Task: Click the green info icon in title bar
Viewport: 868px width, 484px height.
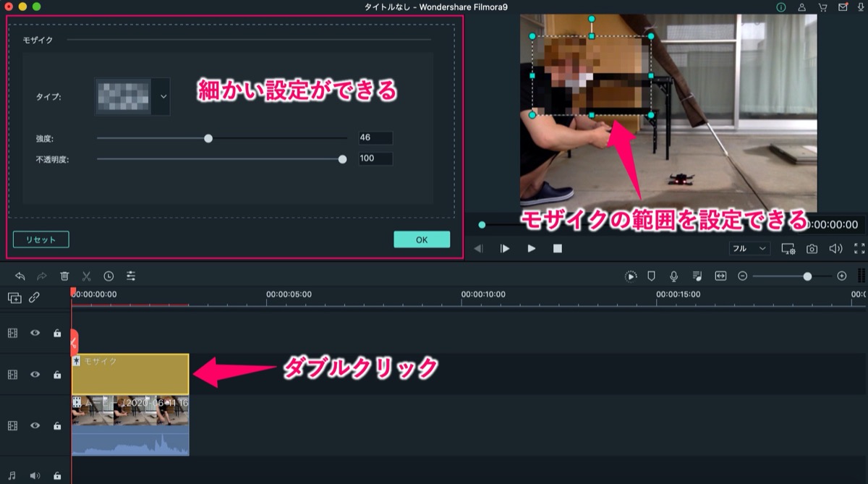Action: coord(781,7)
